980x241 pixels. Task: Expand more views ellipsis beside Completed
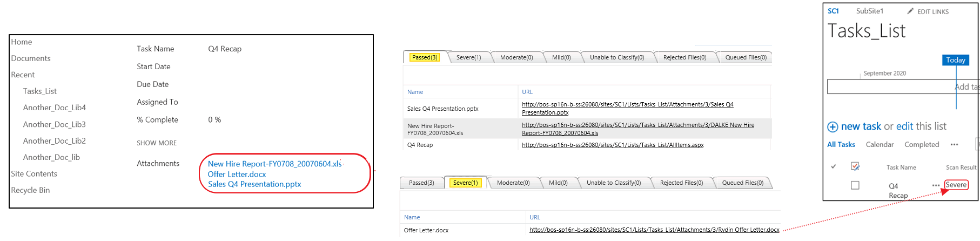pyautogui.click(x=954, y=145)
